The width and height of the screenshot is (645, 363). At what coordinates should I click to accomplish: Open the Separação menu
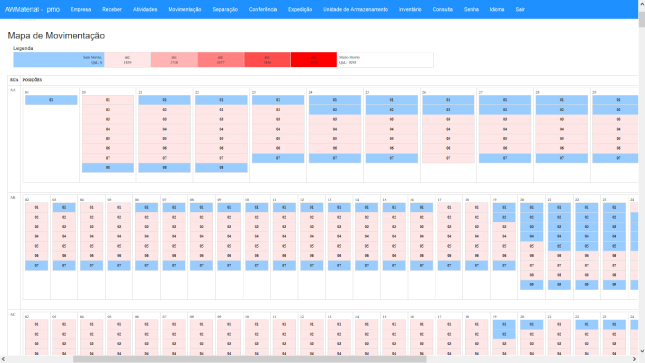pos(225,9)
